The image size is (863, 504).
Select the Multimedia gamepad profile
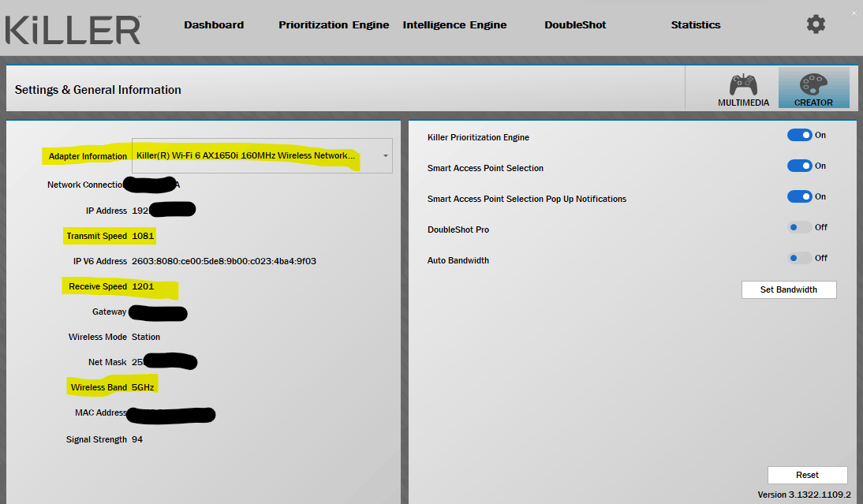click(743, 89)
